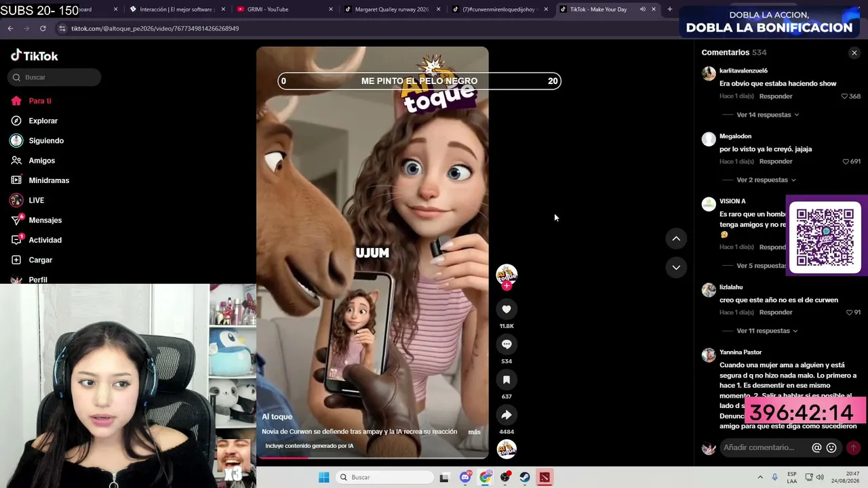This screenshot has height=488, width=868.
Task: Click the TikTok Buscar search field
Action: click(54, 77)
